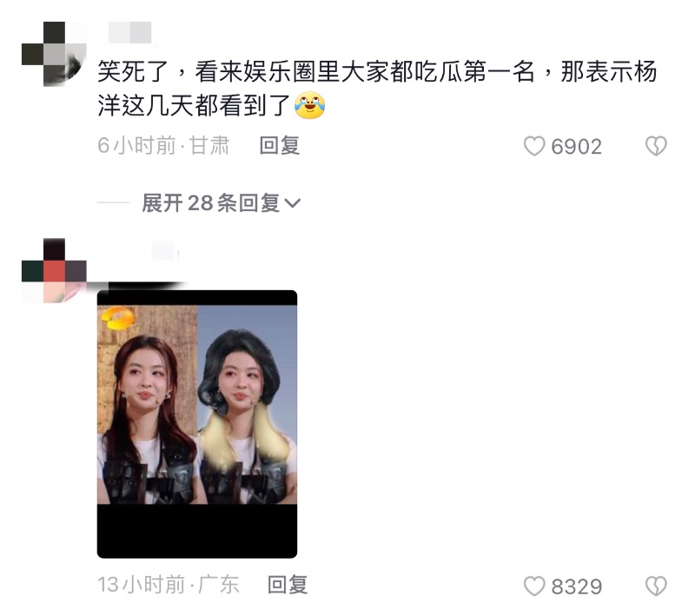Expand the 28 replies via 展开28条回复
Viewport: 695px width, 616px height.
coord(222,203)
